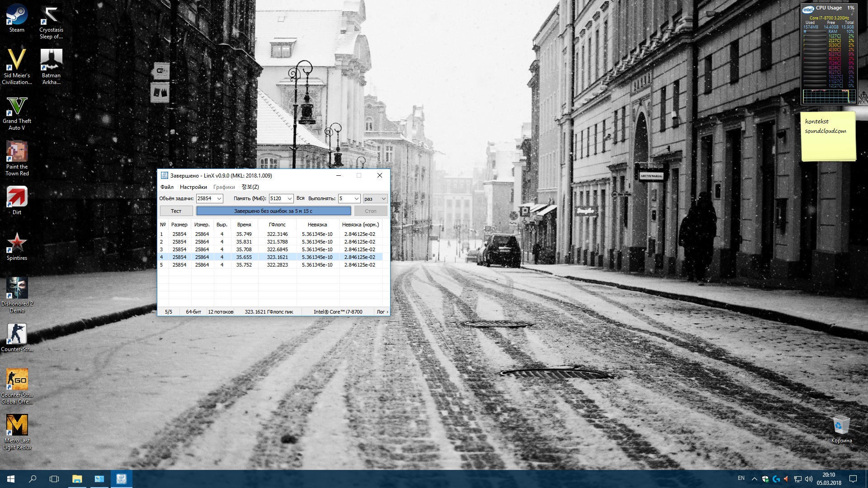The image size is (868, 488).
Task: Expand the Память (МиБ) dropdown
Action: tap(289, 199)
